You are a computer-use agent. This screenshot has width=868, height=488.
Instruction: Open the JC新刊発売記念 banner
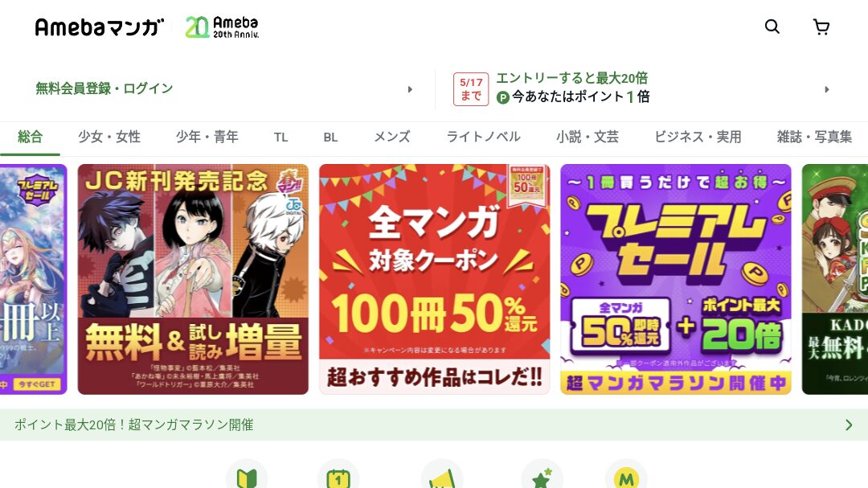193,279
